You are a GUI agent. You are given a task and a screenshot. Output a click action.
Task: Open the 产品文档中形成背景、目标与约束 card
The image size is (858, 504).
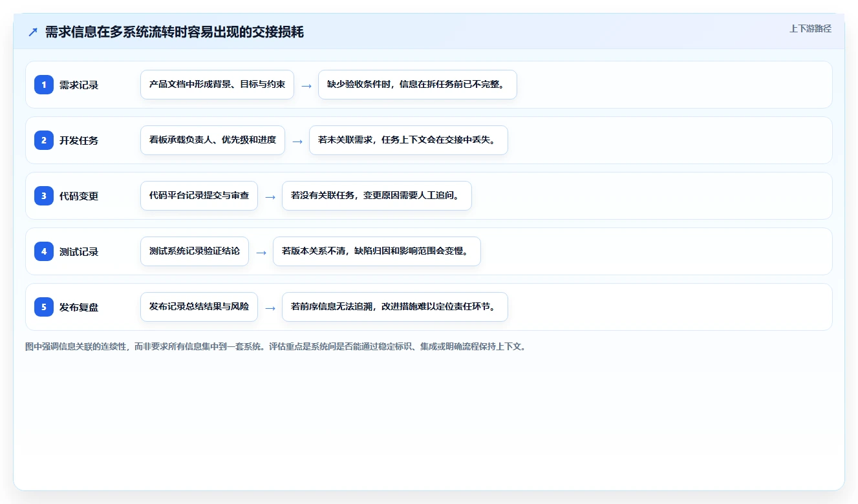tap(217, 85)
